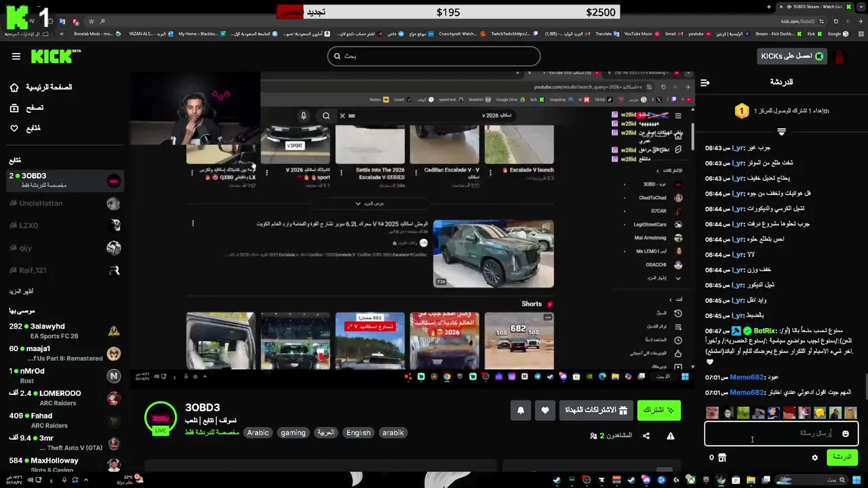Expand the gift leaderboard with down arrow
Screen dimensions: 868x488
(x=781, y=131)
